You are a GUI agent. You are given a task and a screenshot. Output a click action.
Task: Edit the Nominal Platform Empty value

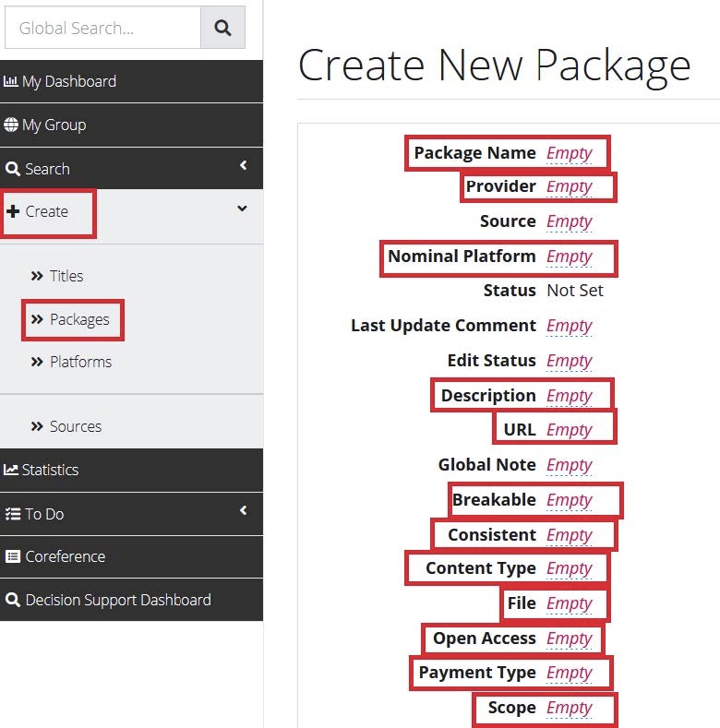point(569,257)
